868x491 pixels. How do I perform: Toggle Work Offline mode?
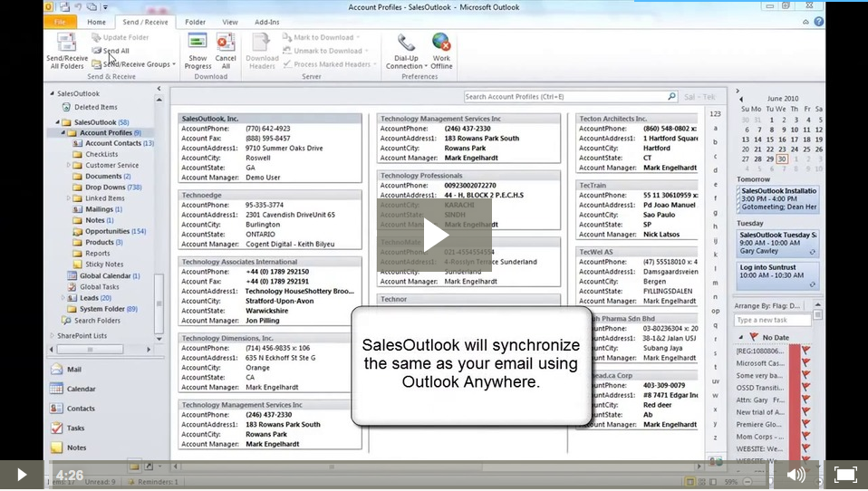[441, 51]
